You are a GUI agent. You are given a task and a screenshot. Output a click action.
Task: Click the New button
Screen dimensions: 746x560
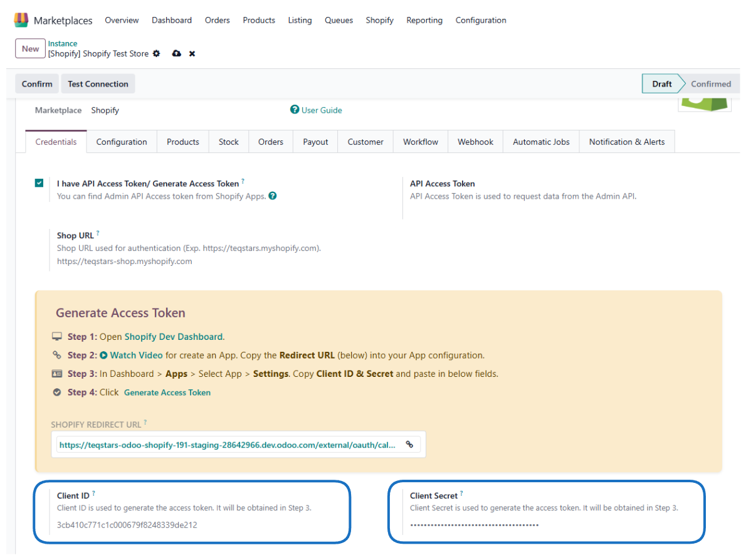31,48
